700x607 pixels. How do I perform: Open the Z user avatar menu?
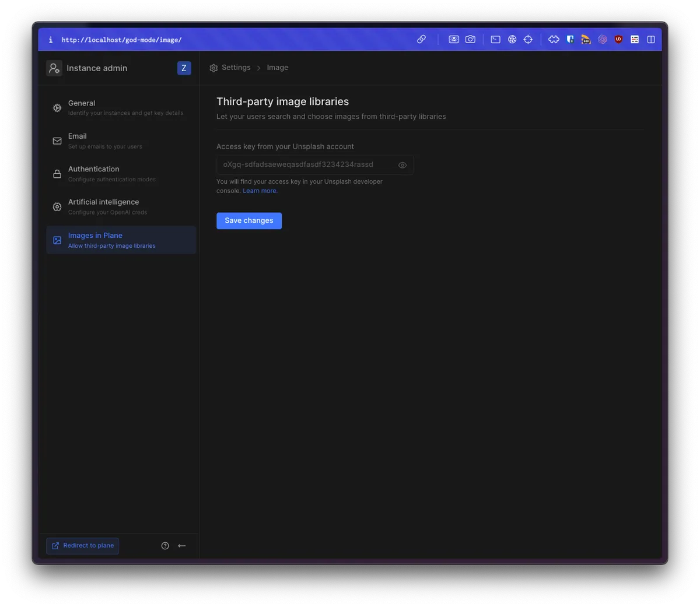coord(184,68)
